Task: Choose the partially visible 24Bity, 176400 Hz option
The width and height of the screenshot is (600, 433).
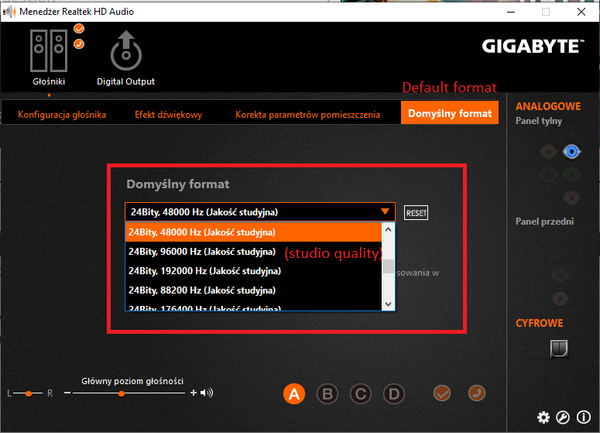Action: click(x=253, y=306)
